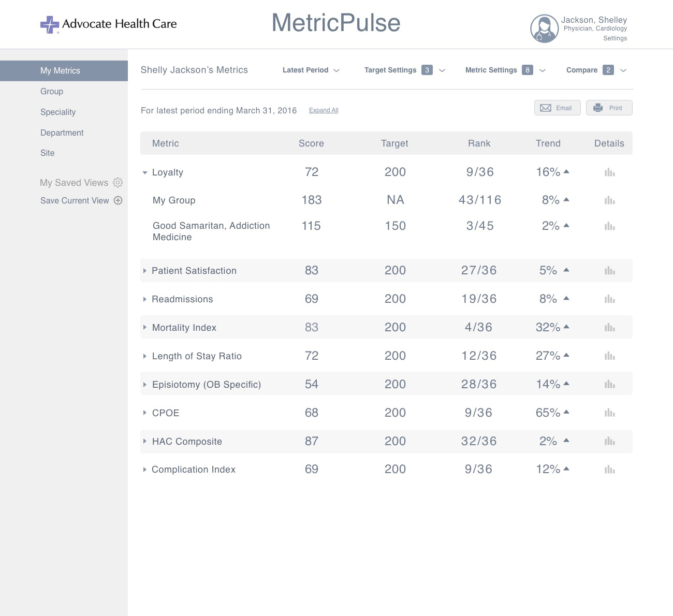Click the gear icon beside My Saved Views
Image resolution: width=673 pixels, height=616 pixels.
[x=118, y=183]
